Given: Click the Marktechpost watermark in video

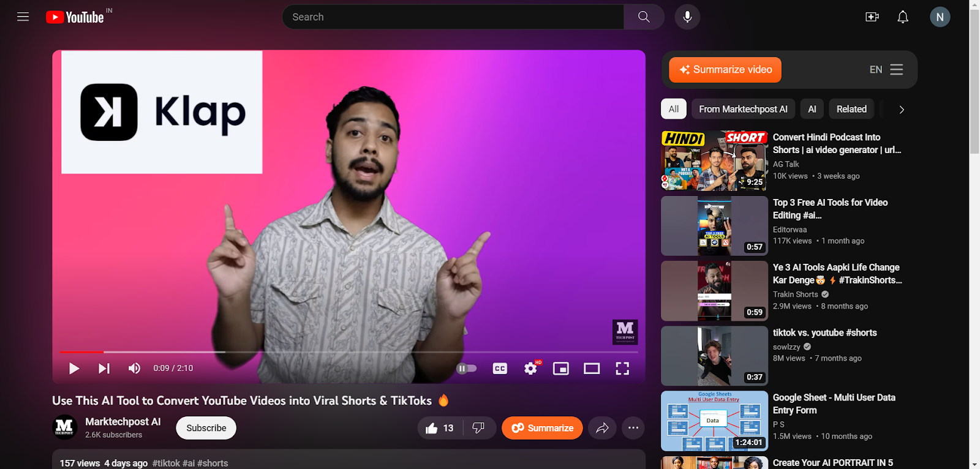Looking at the screenshot, I should point(625,332).
